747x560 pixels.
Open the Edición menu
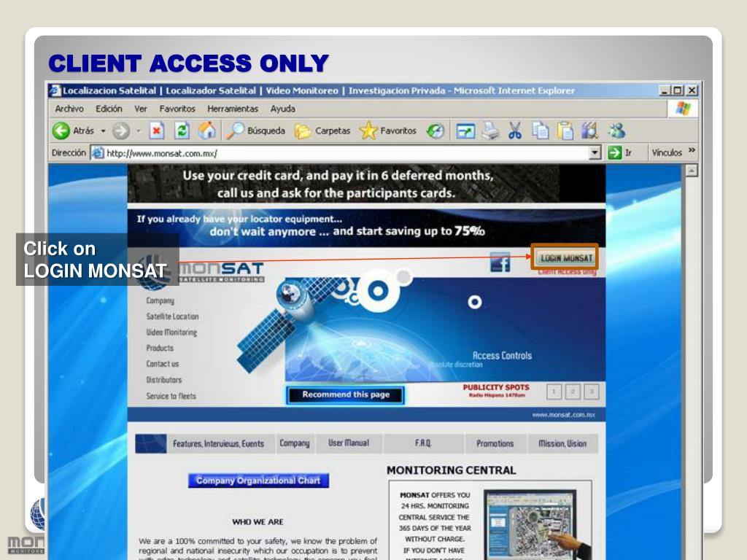pyautogui.click(x=109, y=109)
